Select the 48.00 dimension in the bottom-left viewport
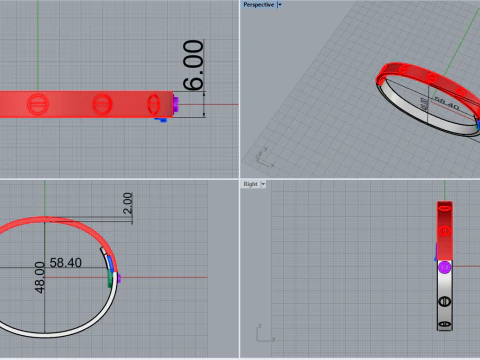Image resolution: width=480 pixels, height=360 pixels. (40, 277)
